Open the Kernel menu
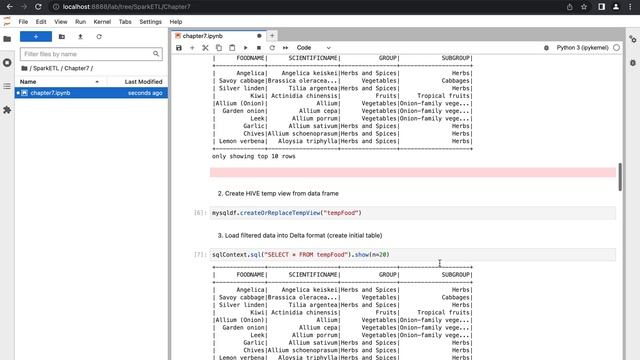Viewport: 640px width, 360px height. pos(102,22)
